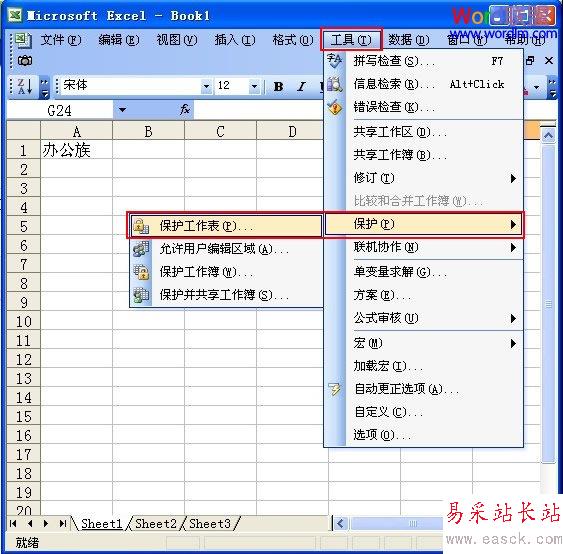The height and width of the screenshot is (554, 563).
Task: Click horizontal scrollbar left arrow
Action: point(340,523)
